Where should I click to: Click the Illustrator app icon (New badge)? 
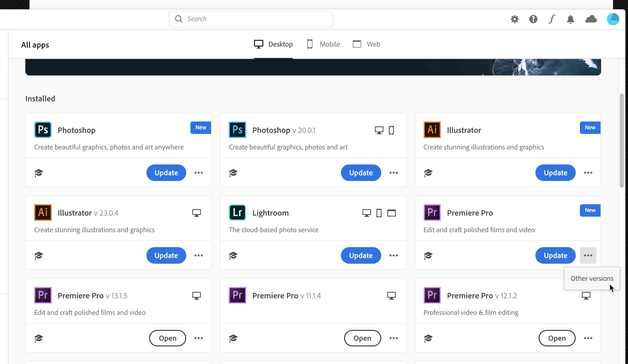click(x=432, y=130)
